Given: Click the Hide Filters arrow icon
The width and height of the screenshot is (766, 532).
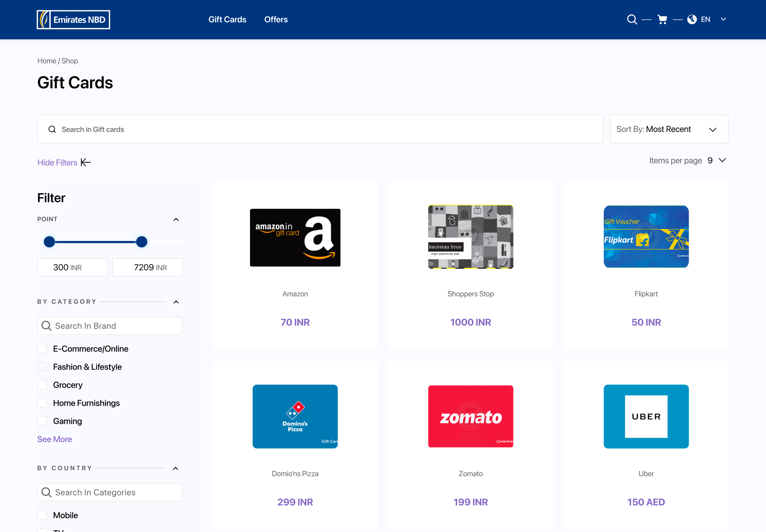Looking at the screenshot, I should (86, 162).
